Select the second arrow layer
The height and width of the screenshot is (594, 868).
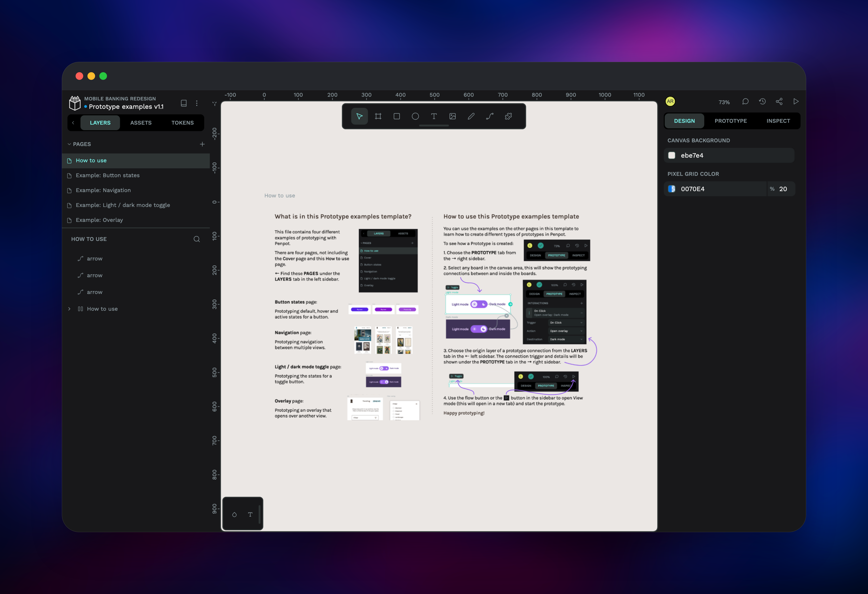pos(136,275)
